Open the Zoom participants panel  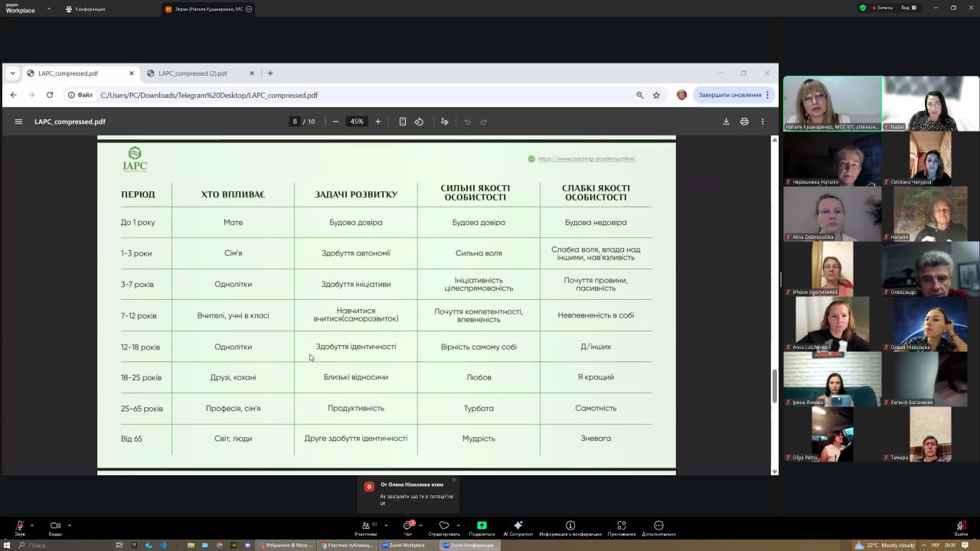click(x=366, y=526)
